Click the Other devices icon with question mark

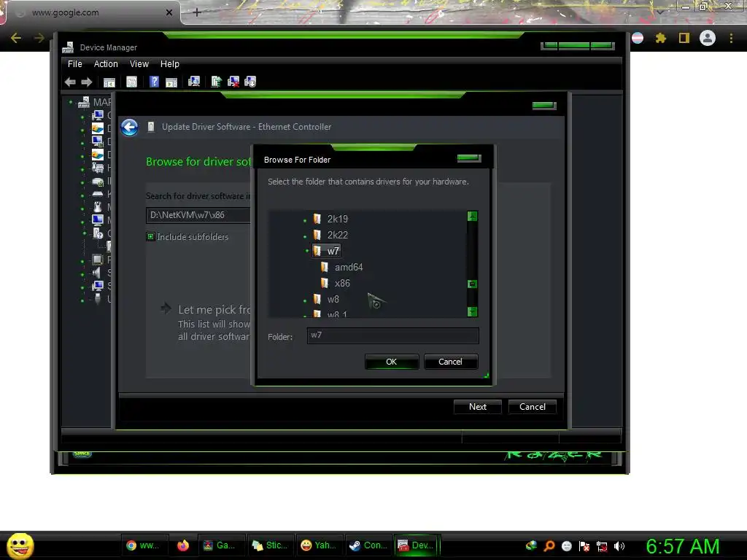(98, 233)
